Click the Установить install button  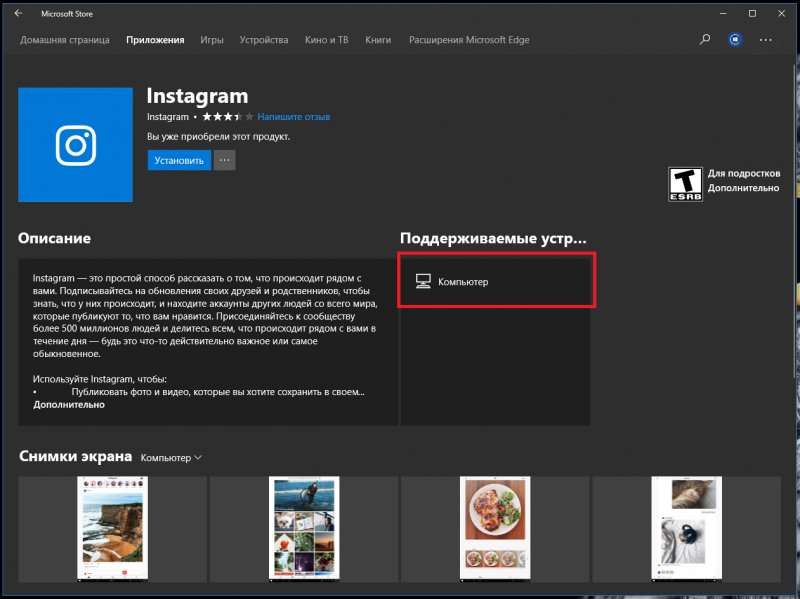coord(179,160)
